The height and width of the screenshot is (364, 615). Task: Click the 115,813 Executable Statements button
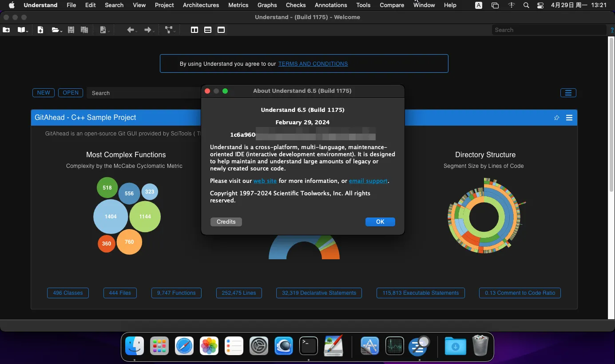(421, 293)
